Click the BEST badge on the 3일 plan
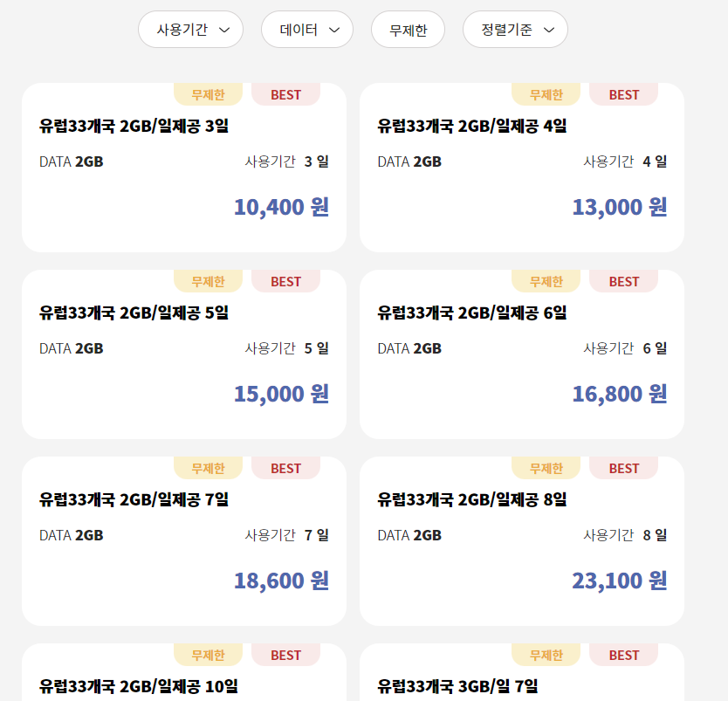 pos(285,95)
